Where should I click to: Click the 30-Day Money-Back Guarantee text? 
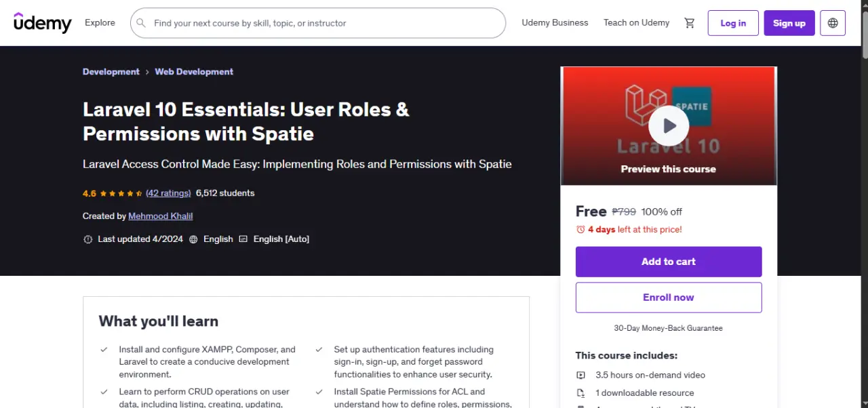(x=669, y=328)
